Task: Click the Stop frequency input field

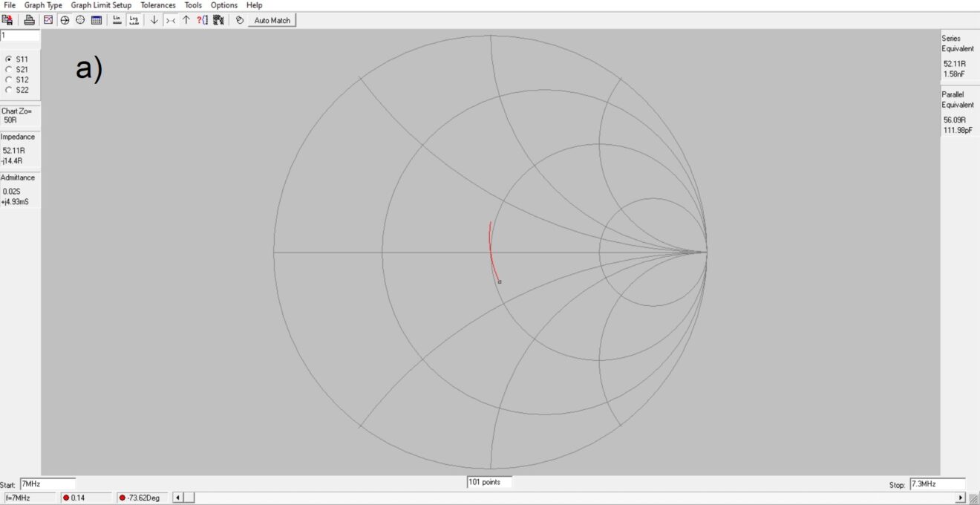Action: tap(937, 484)
